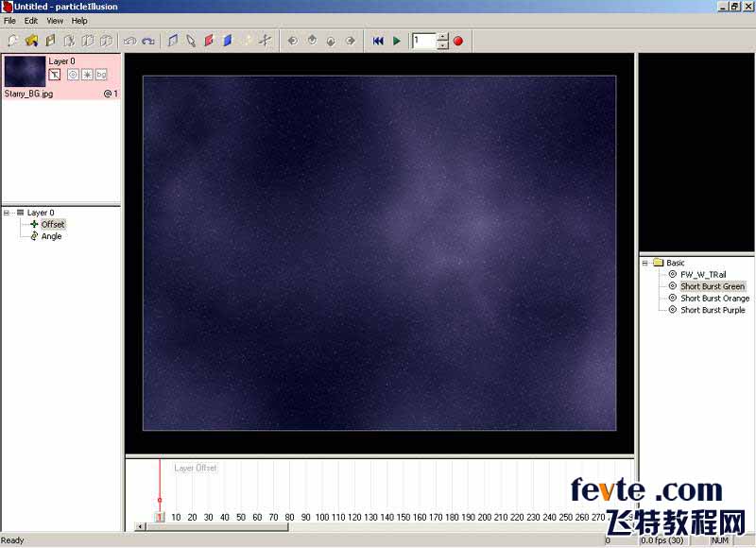Toggle the starburst icon on Layer 0
Screen dimensions: 756x548
click(86, 74)
